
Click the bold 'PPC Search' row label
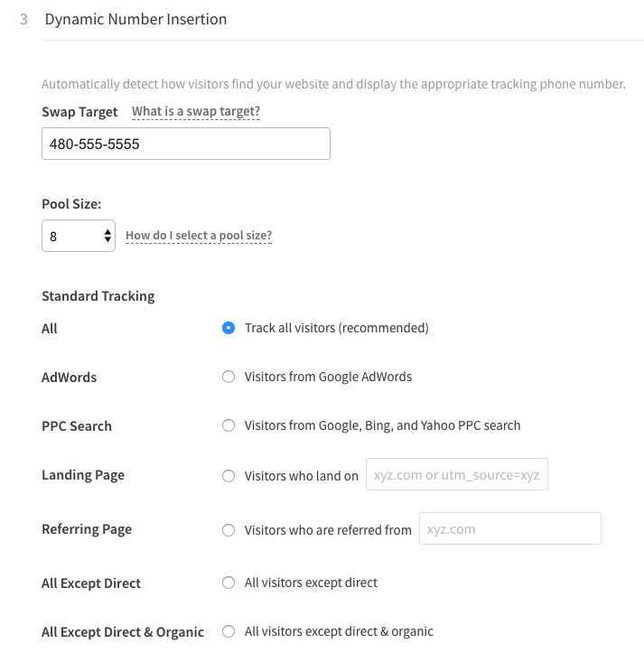tap(77, 426)
